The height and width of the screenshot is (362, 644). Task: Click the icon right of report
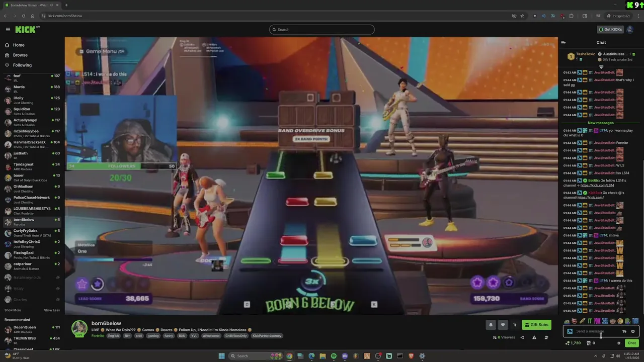[546, 337]
